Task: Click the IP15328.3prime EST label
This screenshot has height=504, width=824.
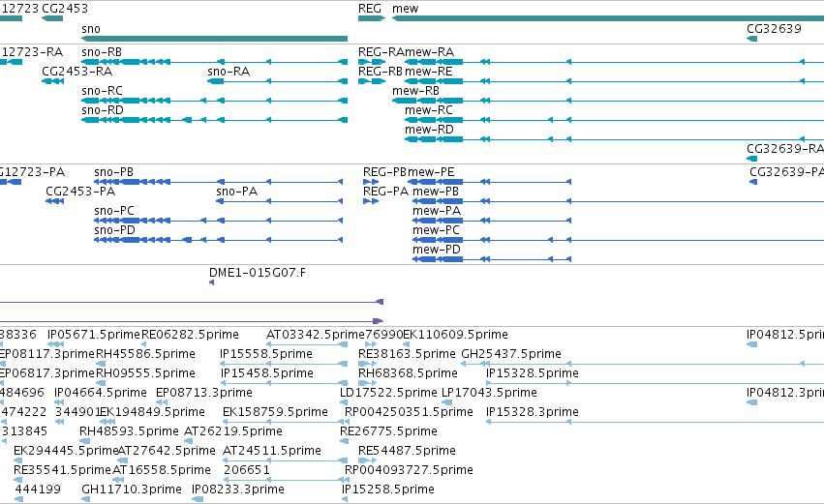Action: point(533,413)
